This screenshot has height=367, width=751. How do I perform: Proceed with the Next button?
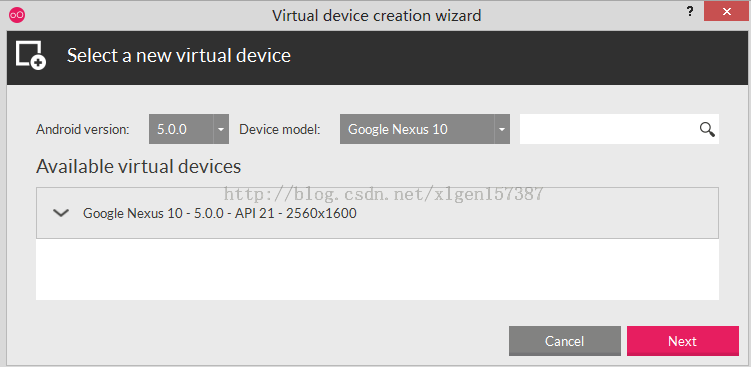(683, 341)
